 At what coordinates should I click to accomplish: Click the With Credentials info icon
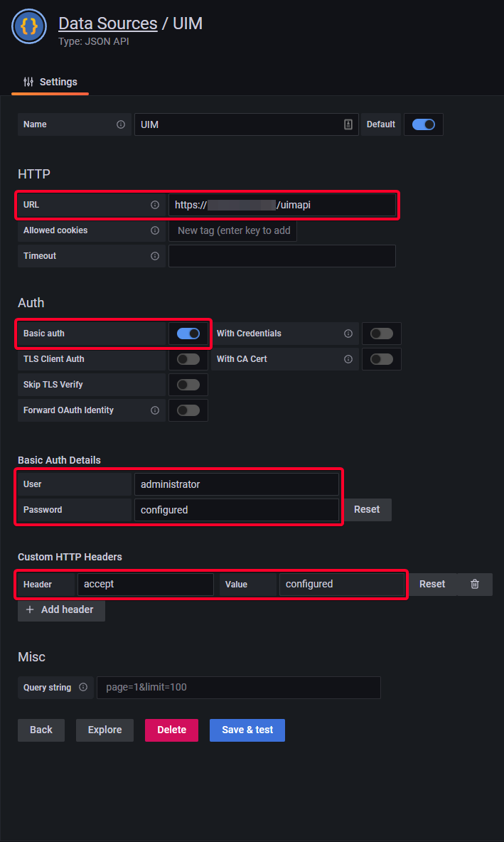pyautogui.click(x=348, y=334)
